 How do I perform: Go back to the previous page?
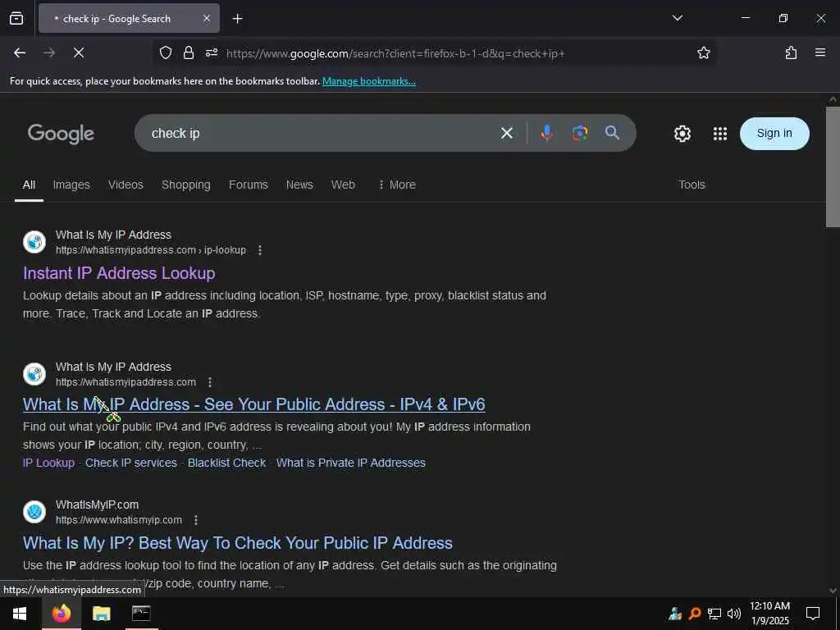click(20, 52)
